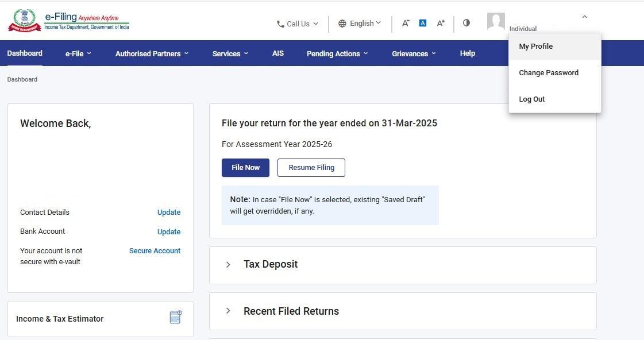
Task: Click the increase font size icon
Action: tap(440, 23)
